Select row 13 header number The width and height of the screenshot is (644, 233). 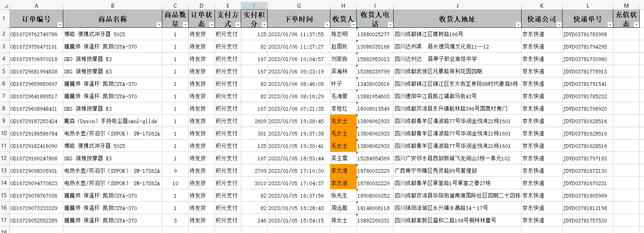click(4, 171)
